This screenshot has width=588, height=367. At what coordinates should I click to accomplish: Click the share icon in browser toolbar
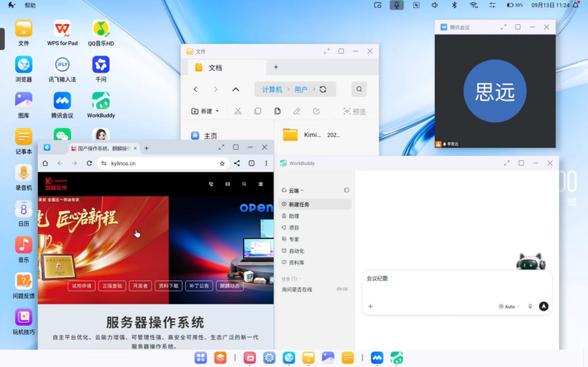click(237, 163)
